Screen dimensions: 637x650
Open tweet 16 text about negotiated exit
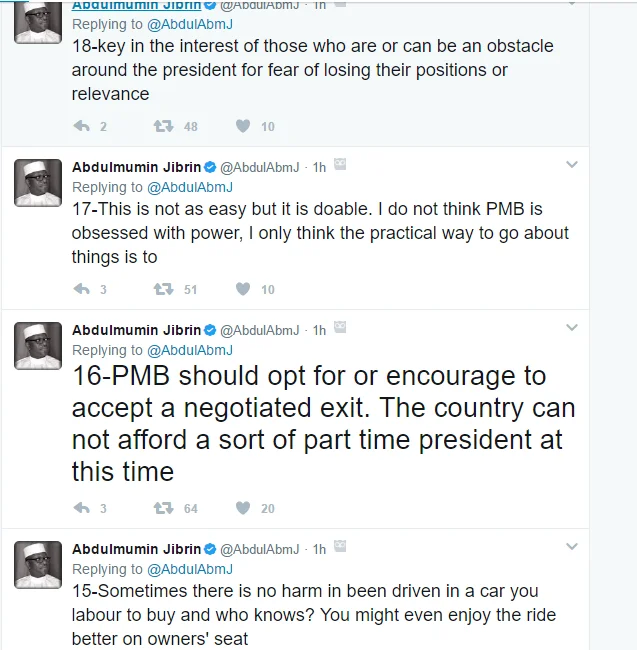(320, 423)
